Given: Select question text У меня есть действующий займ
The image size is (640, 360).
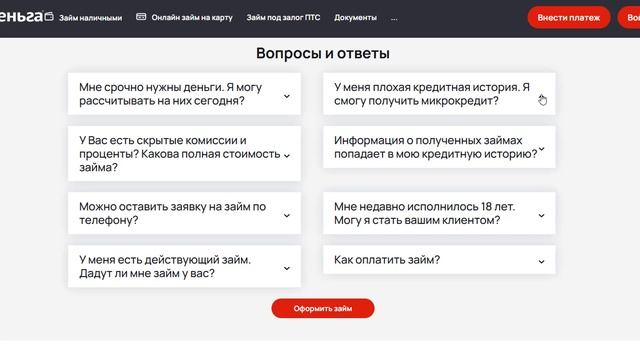Looking at the screenshot, I should [x=165, y=266].
